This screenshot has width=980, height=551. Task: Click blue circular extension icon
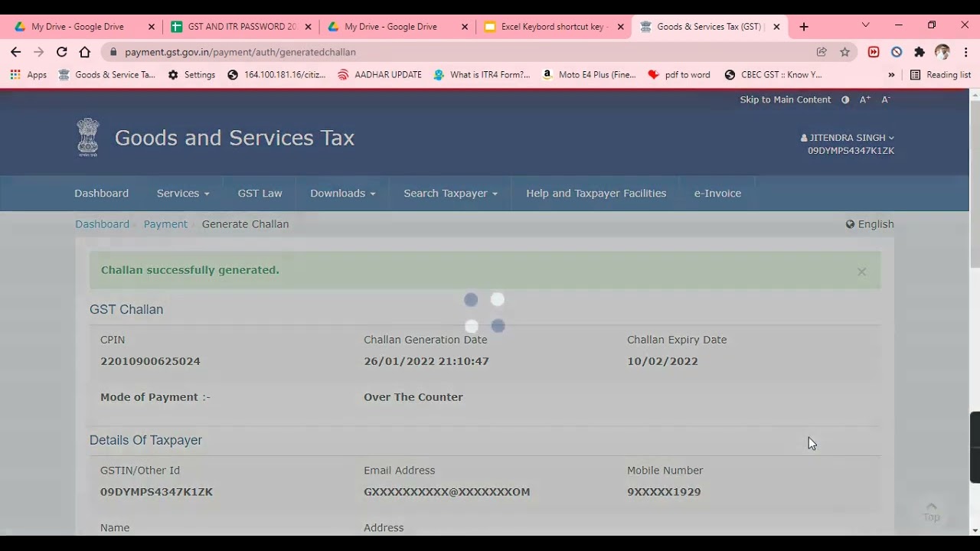(x=897, y=52)
